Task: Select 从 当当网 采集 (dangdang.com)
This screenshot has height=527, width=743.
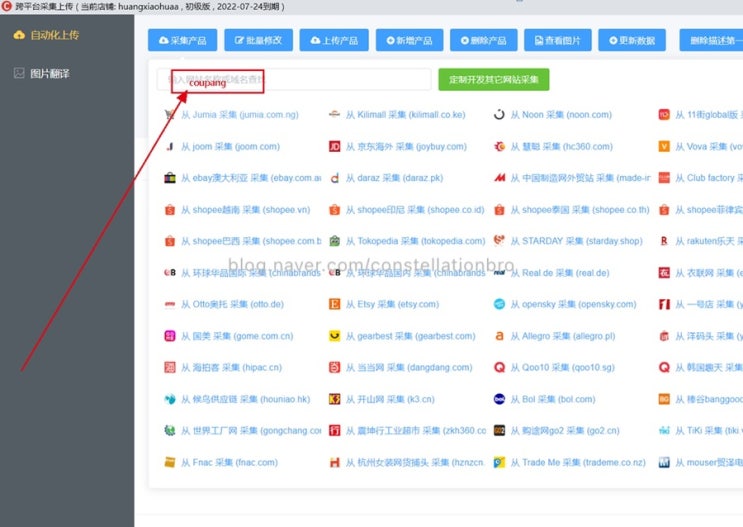Action: (409, 368)
